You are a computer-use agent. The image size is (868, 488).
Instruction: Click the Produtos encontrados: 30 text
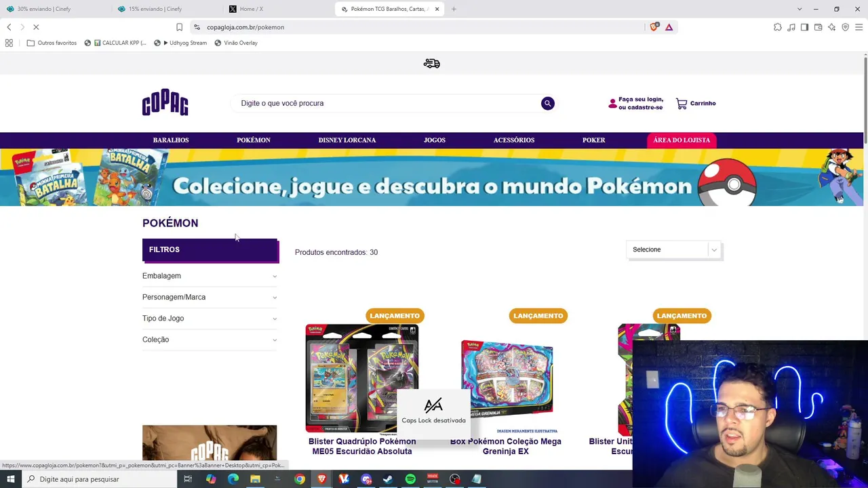click(336, 252)
